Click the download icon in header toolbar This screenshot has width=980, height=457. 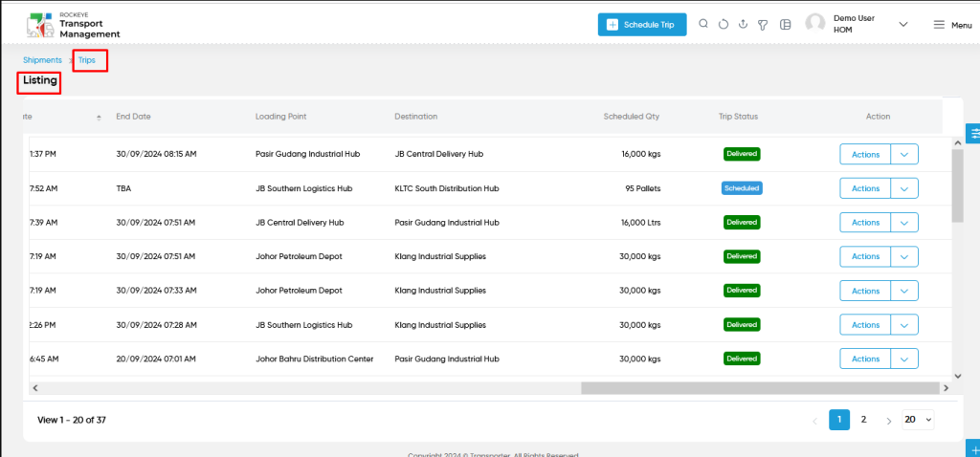point(743,24)
